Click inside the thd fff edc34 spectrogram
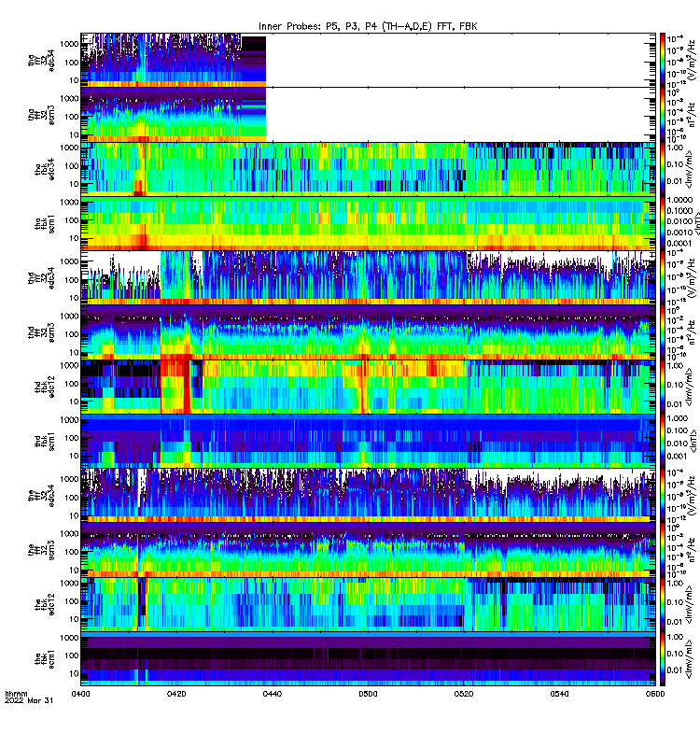This screenshot has height=747, width=700. [x=368, y=278]
